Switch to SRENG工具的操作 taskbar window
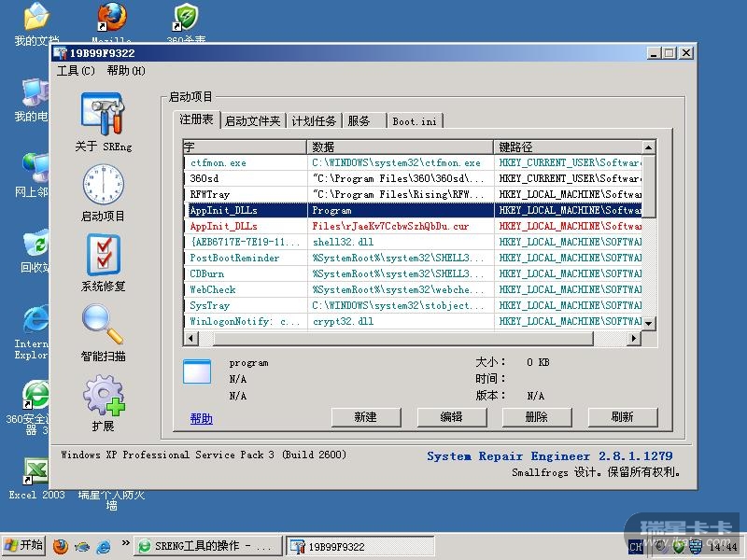This screenshot has width=747, height=560. [207, 546]
